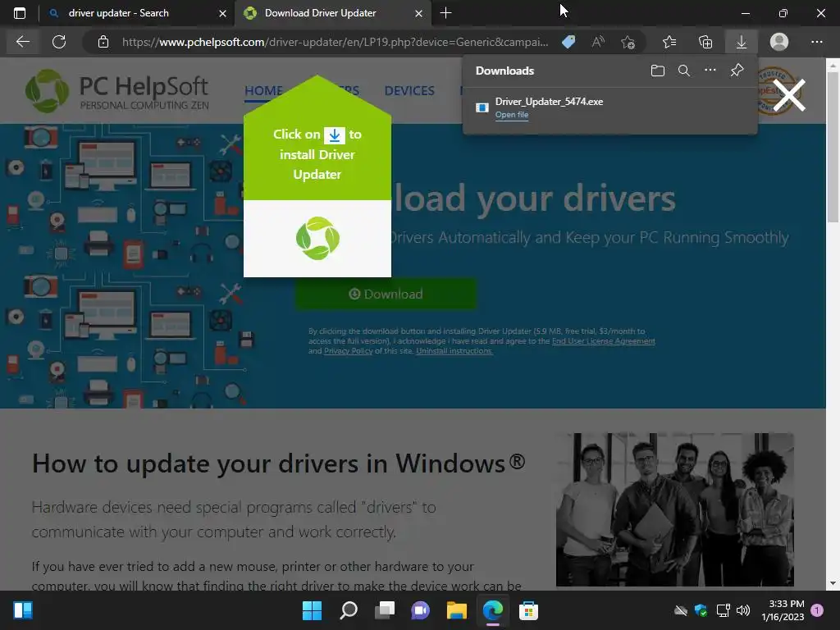Click scrollbar down arrow
Screen dimensions: 840x630
[833, 583]
